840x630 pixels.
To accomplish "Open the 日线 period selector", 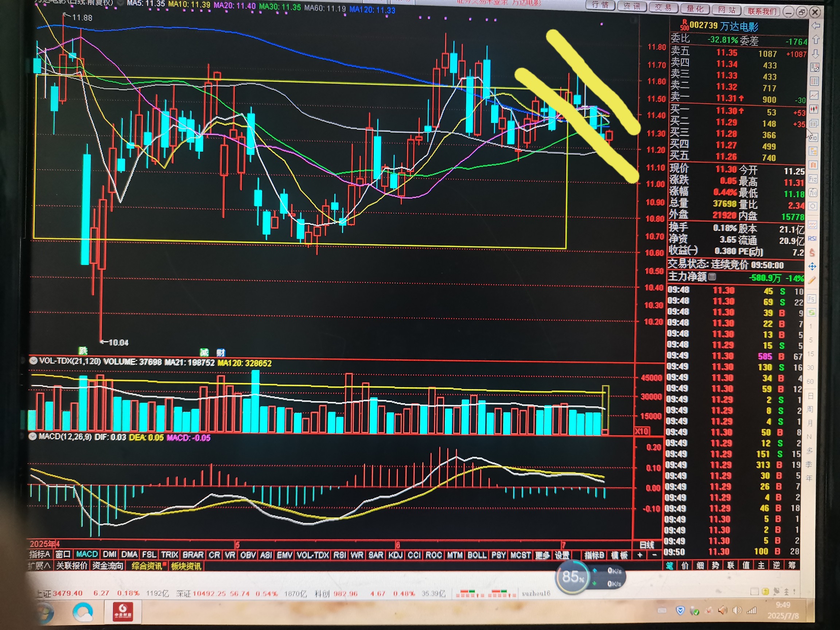I will (x=647, y=545).
